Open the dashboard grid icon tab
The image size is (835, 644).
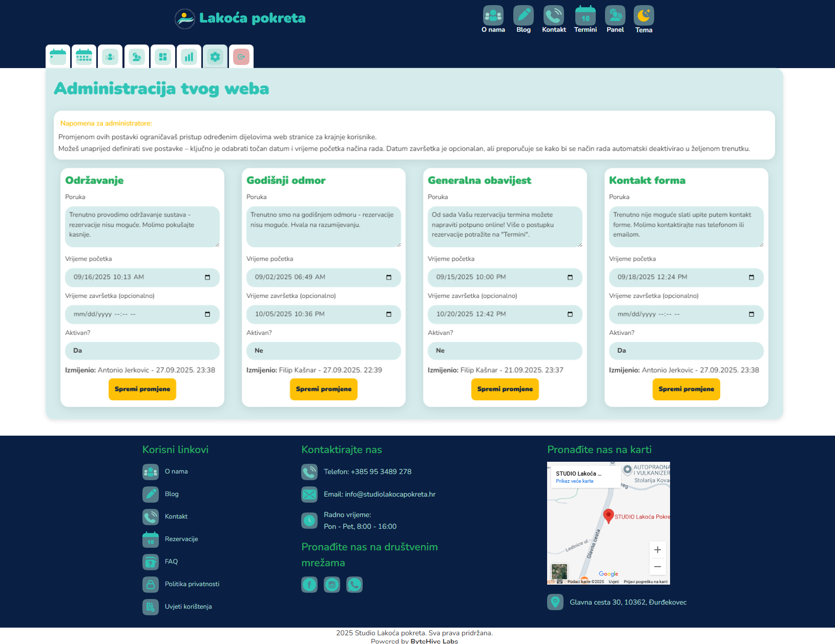pyautogui.click(x=163, y=57)
